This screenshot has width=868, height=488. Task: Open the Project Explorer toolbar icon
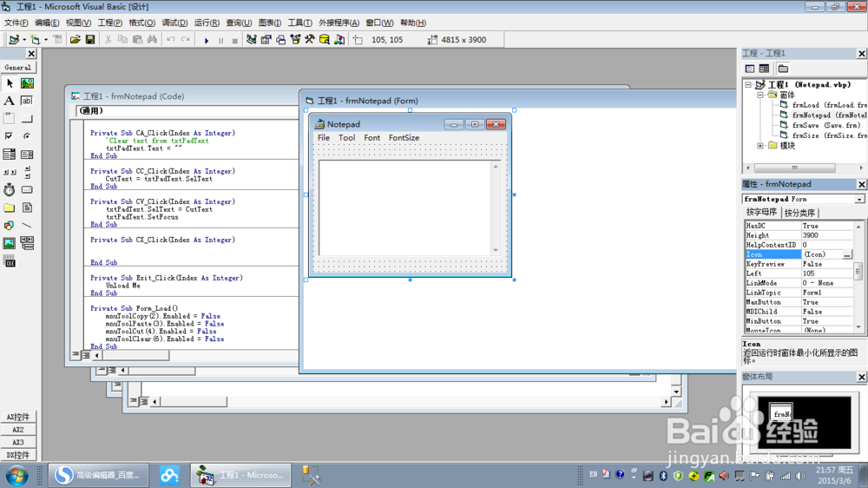pyautogui.click(x=252, y=40)
